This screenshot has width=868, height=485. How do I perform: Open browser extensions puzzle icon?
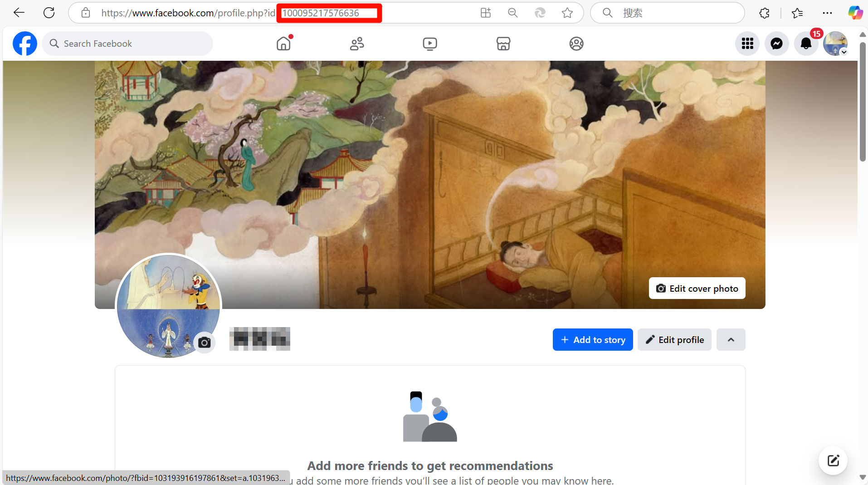coord(765,13)
